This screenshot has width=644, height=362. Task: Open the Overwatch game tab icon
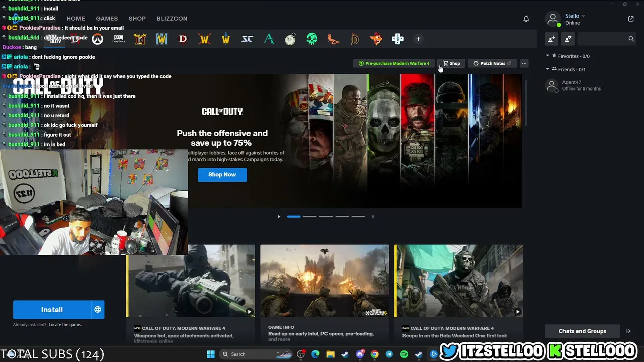97,39
